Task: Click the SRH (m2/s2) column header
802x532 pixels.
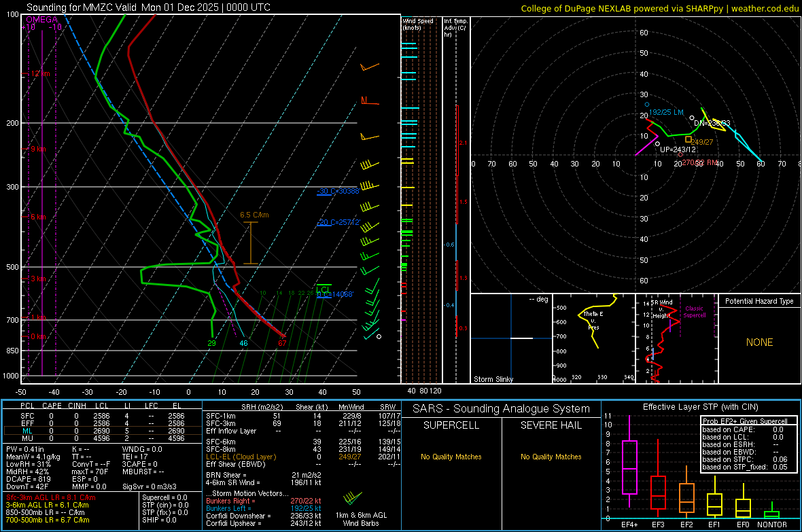Action: 262,407
